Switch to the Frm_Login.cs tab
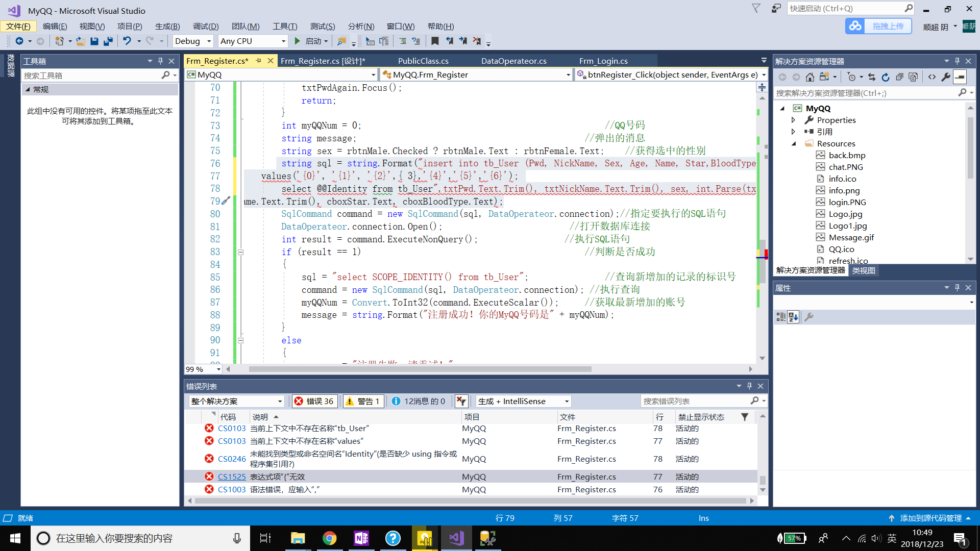The height and width of the screenshot is (551, 980). tap(603, 61)
